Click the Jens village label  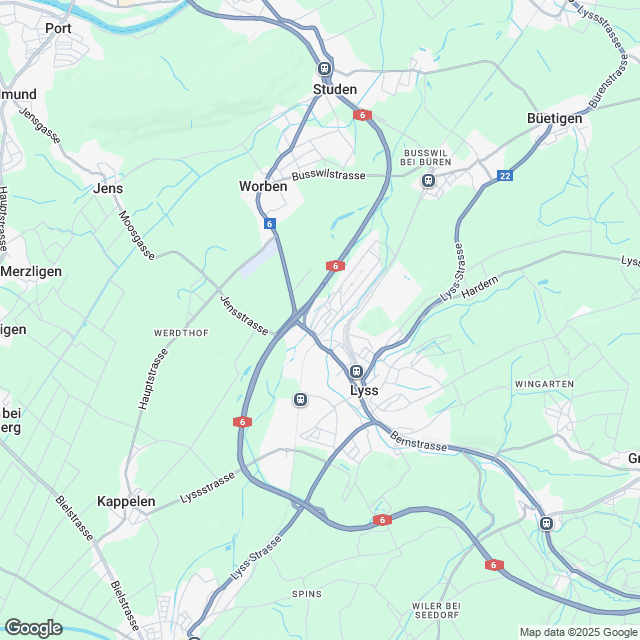point(108,188)
